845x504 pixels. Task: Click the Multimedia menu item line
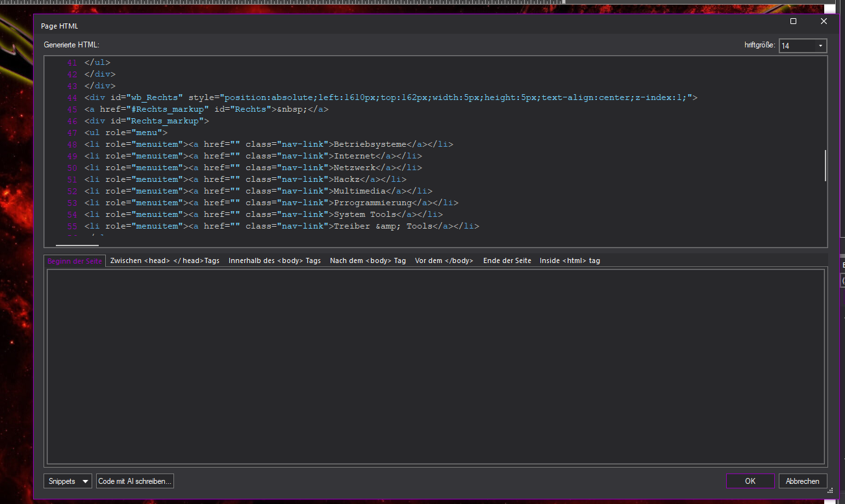(x=258, y=191)
